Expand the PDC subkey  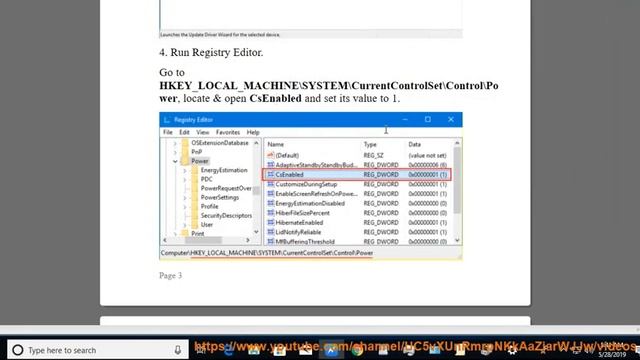point(184,180)
